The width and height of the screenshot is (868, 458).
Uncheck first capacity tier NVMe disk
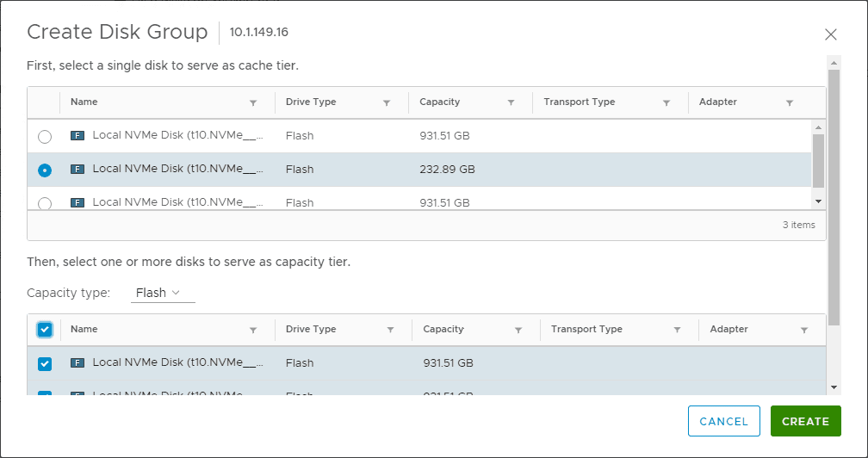tap(45, 364)
